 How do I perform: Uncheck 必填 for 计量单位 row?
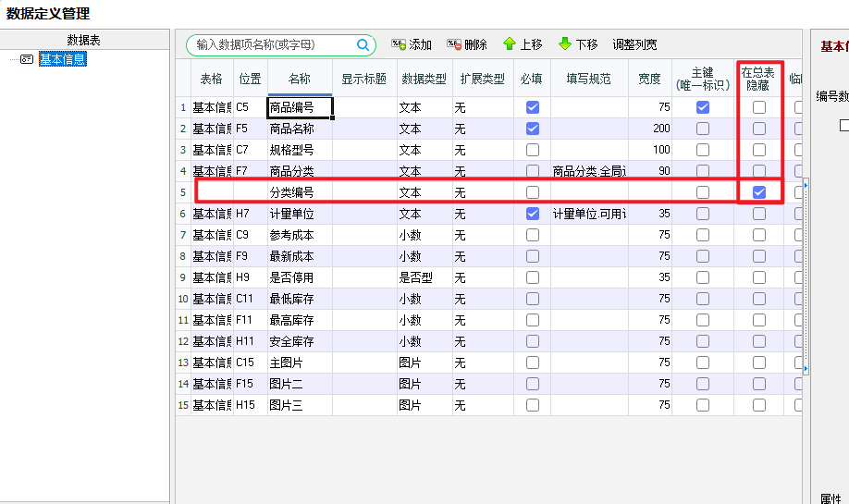(533, 214)
